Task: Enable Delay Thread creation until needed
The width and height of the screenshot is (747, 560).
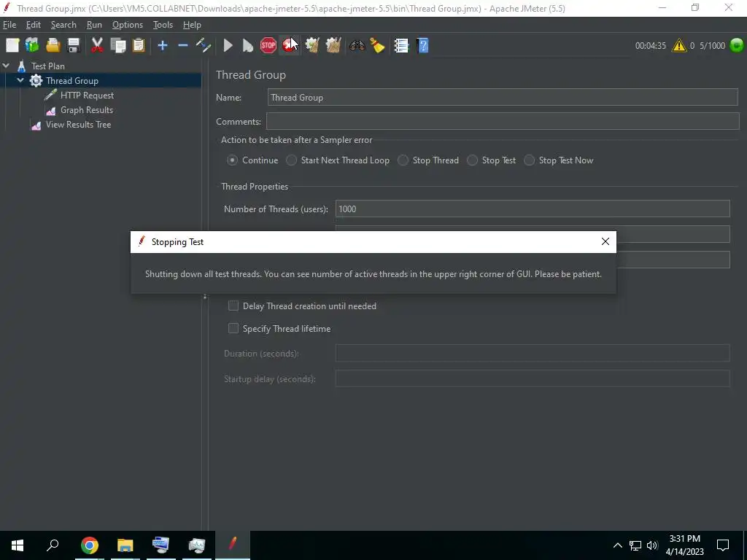Action: (x=233, y=306)
